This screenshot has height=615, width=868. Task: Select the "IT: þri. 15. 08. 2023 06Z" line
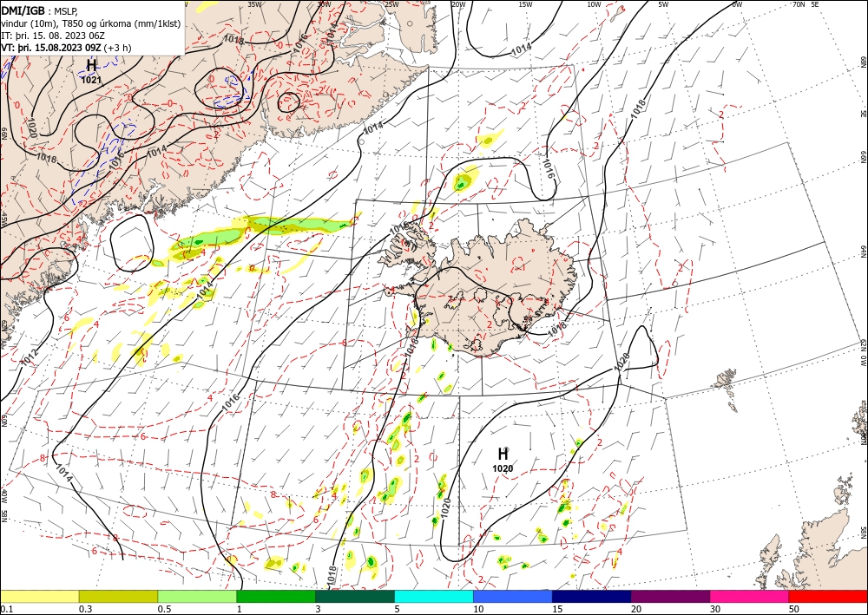[x=54, y=36]
